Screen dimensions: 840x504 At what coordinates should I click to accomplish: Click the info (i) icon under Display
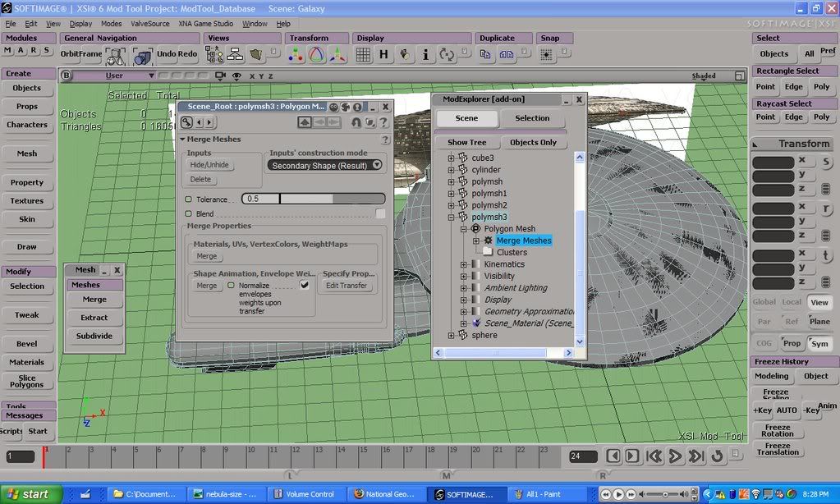425,55
